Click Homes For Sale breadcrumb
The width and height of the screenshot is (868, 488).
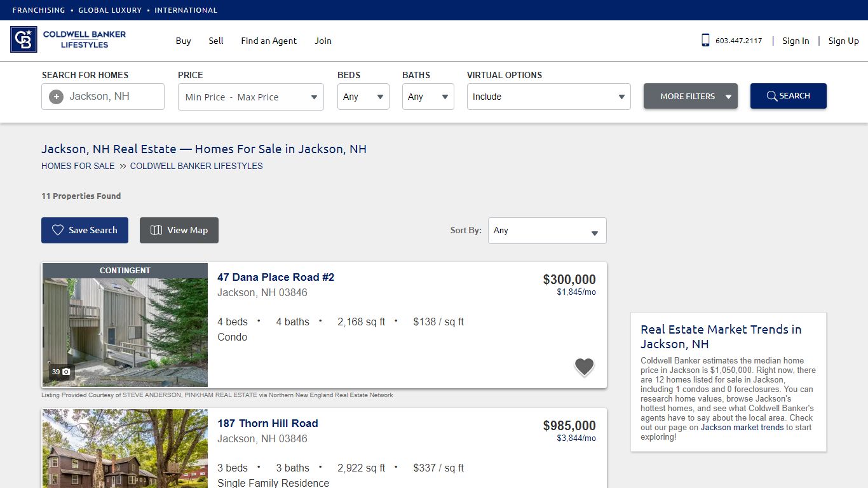point(78,166)
